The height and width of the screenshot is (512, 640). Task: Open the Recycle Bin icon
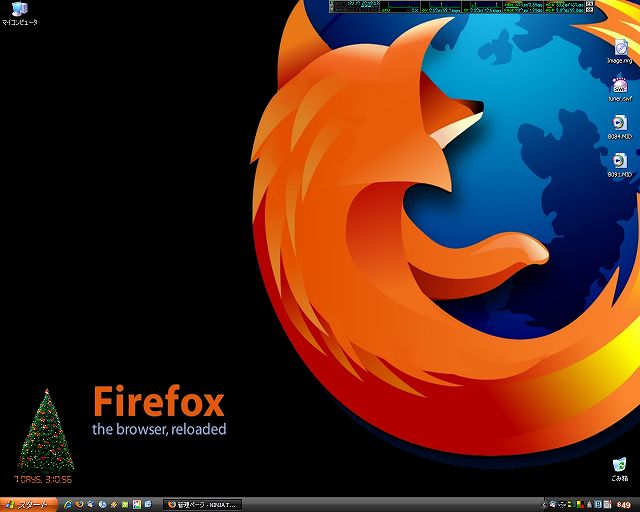(619, 469)
